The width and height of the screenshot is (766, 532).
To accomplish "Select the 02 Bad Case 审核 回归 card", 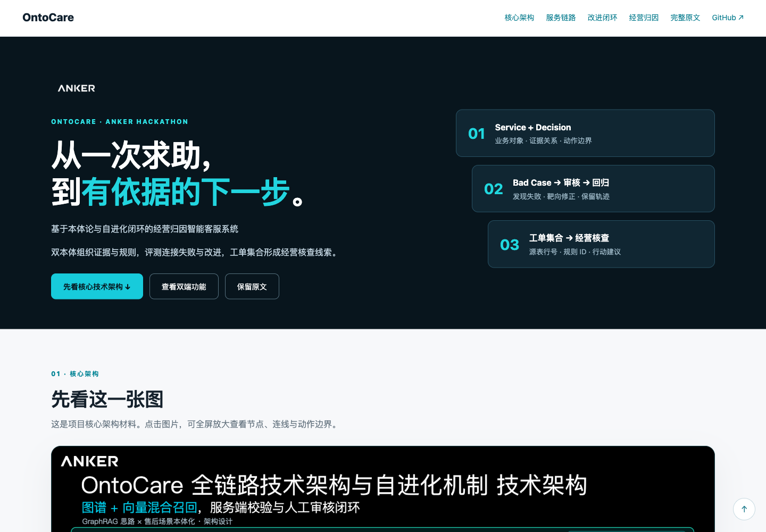I will click(x=593, y=188).
